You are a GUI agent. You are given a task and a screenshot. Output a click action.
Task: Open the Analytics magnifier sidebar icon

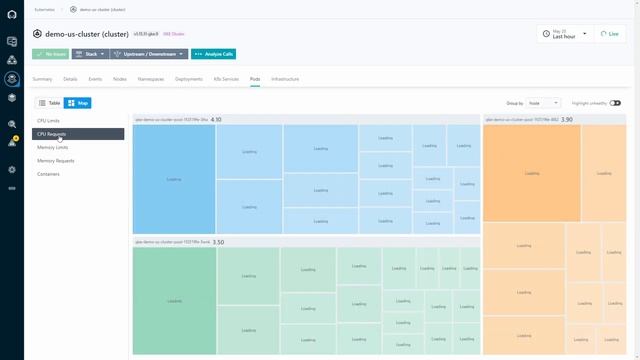point(12,124)
